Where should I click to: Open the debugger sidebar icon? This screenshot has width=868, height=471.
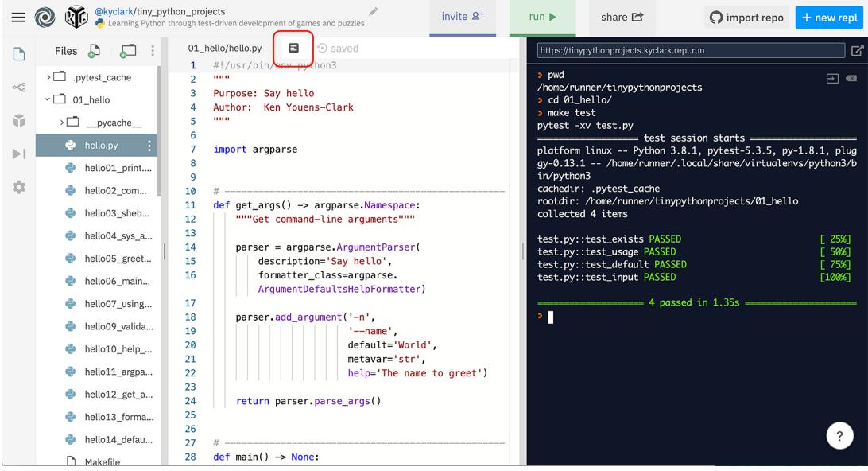pos(17,154)
